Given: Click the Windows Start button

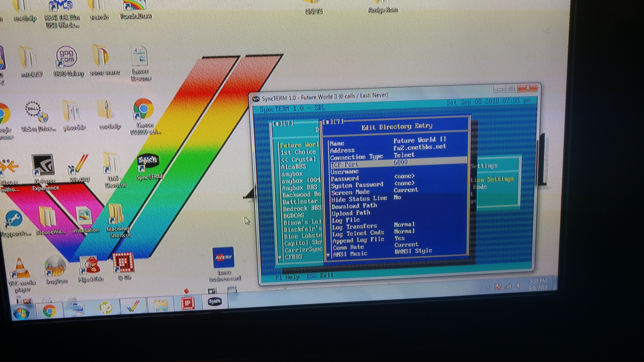Looking at the screenshot, I should 21,313.
